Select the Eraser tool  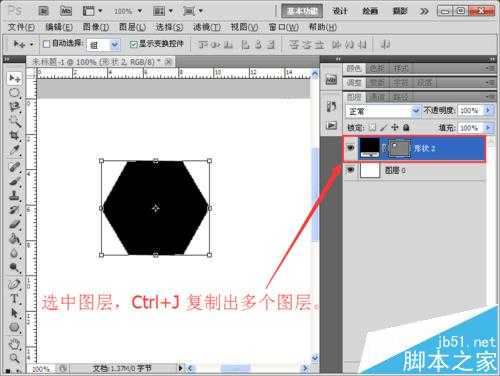click(x=15, y=224)
